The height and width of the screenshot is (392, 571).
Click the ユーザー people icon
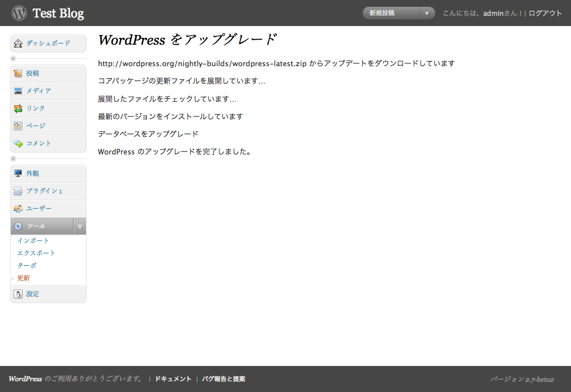[18, 209]
